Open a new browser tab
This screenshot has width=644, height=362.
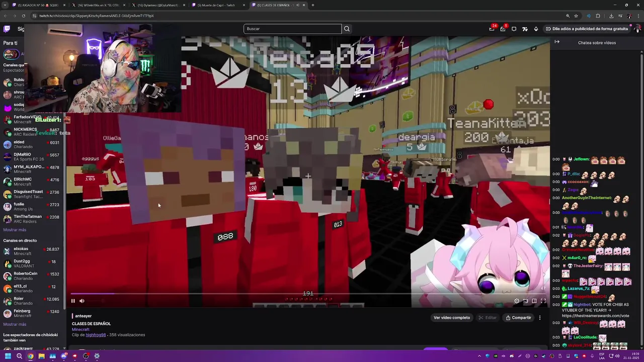(313, 5)
